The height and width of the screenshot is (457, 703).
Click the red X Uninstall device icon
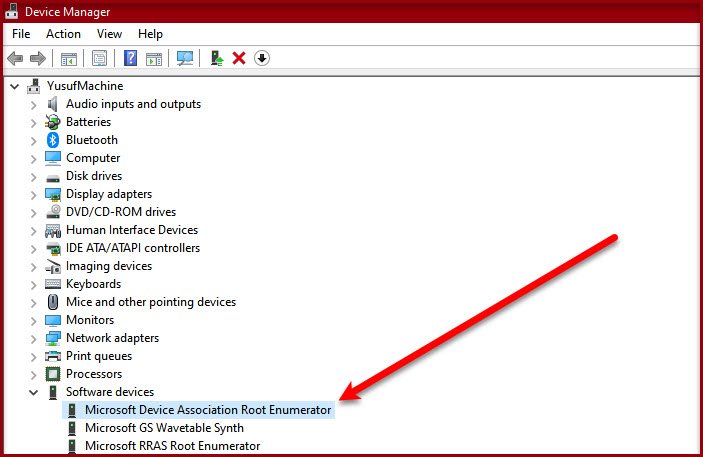pos(239,58)
